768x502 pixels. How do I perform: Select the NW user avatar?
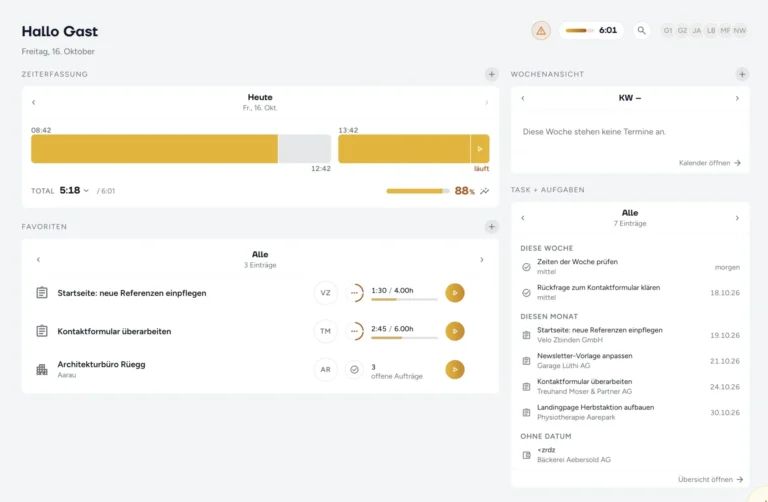coord(740,30)
